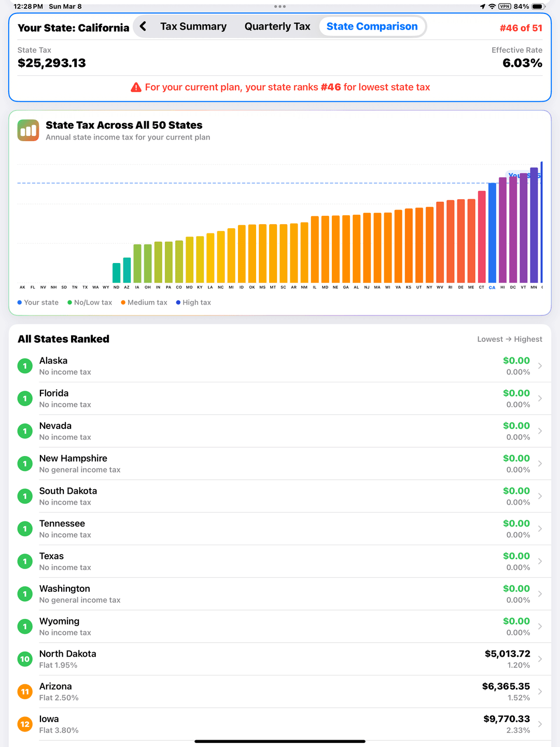Click the #46 of 51 rank link
560x747 pixels.
pyautogui.click(x=520, y=28)
